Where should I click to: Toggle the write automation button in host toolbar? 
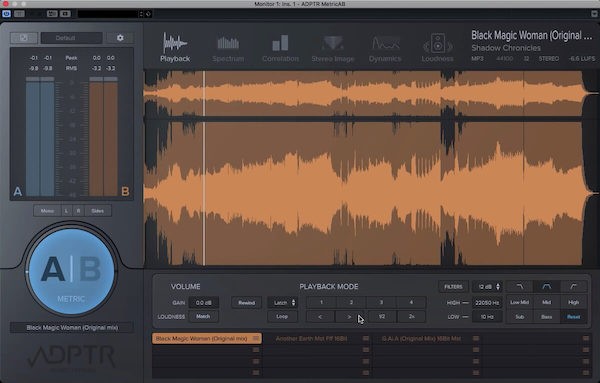click(65, 14)
